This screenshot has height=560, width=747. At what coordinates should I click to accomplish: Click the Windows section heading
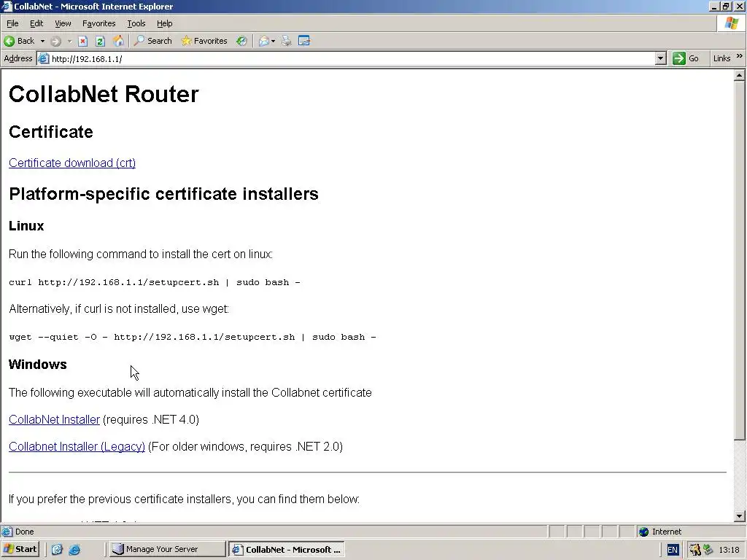point(38,365)
